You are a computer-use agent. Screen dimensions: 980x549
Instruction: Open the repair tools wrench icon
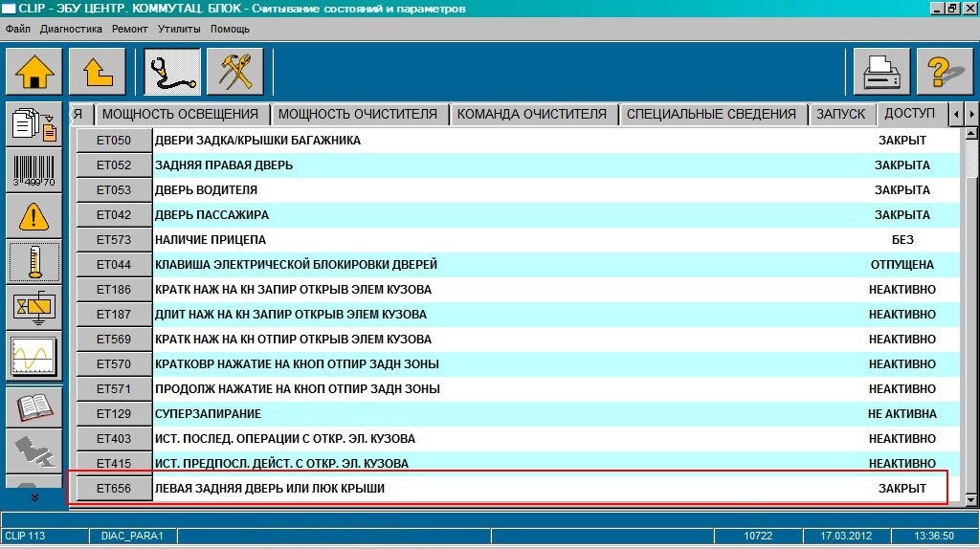point(234,72)
